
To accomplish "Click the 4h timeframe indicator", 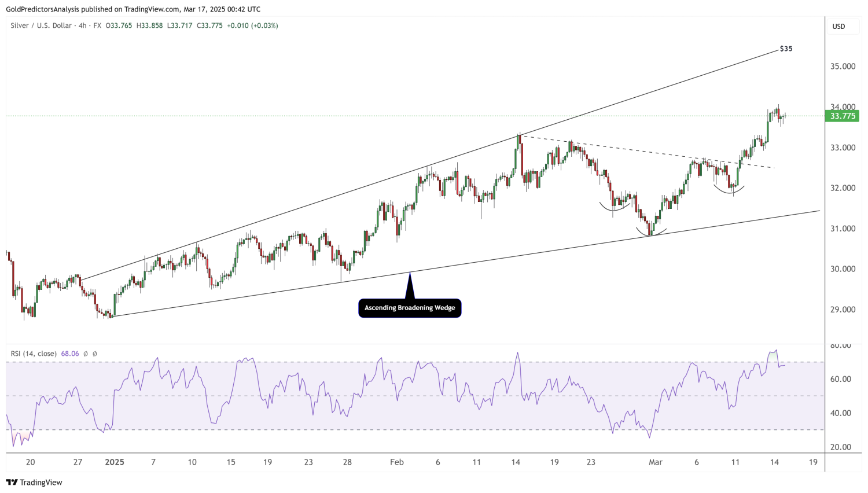I will coord(82,25).
